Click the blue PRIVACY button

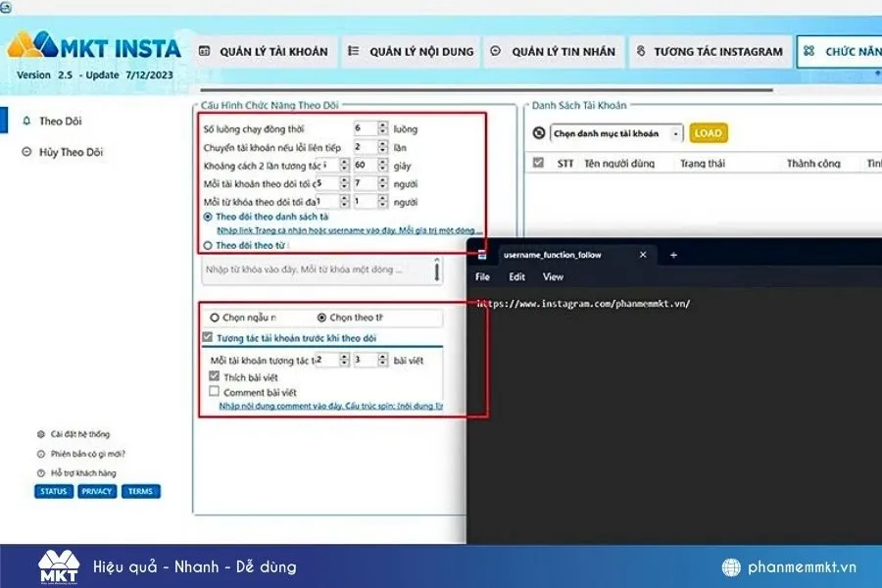click(97, 491)
